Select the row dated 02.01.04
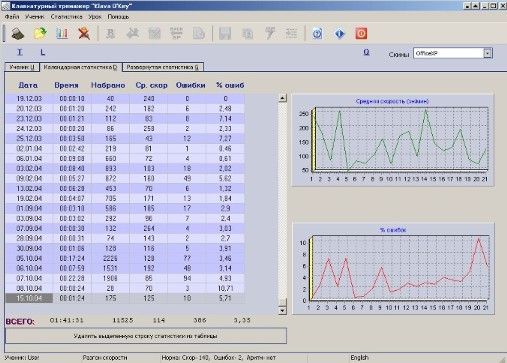The width and height of the screenshot is (507, 363). pos(125,149)
